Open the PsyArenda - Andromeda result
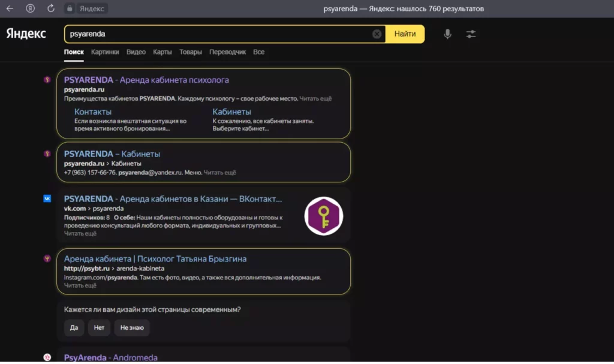Viewport: 614px width, 364px height. point(111,357)
